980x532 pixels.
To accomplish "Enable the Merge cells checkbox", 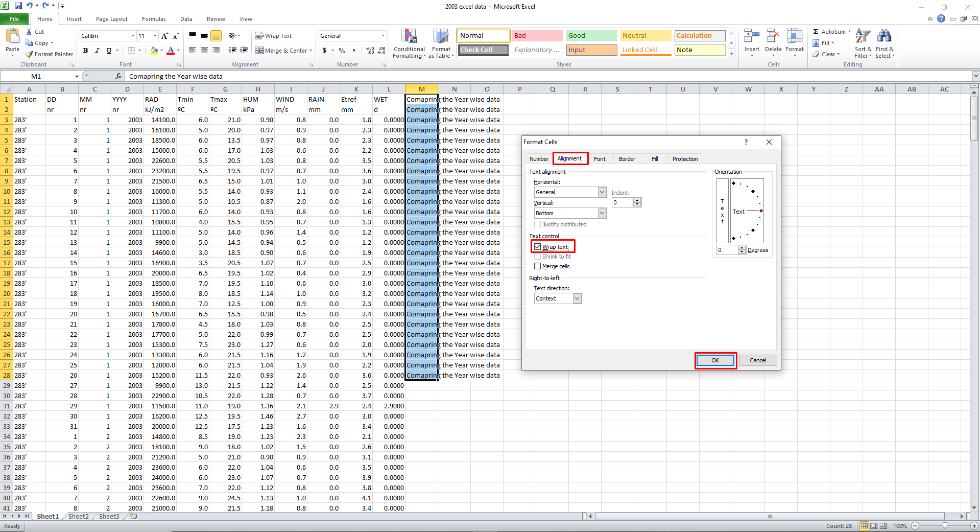I will [x=537, y=266].
